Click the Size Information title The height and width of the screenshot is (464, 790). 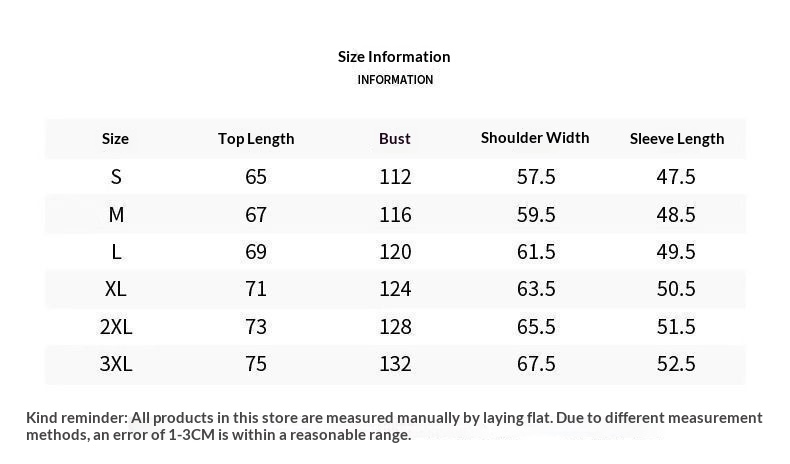[394, 57]
